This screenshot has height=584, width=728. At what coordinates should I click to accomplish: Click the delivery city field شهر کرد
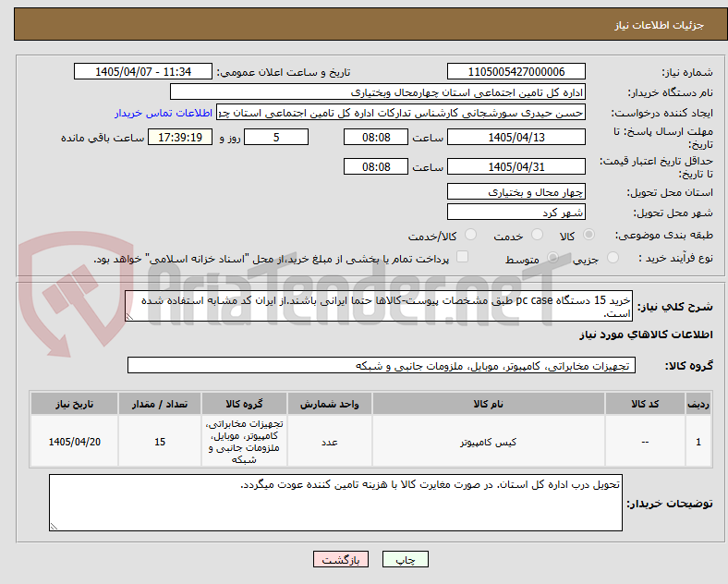[x=516, y=213]
